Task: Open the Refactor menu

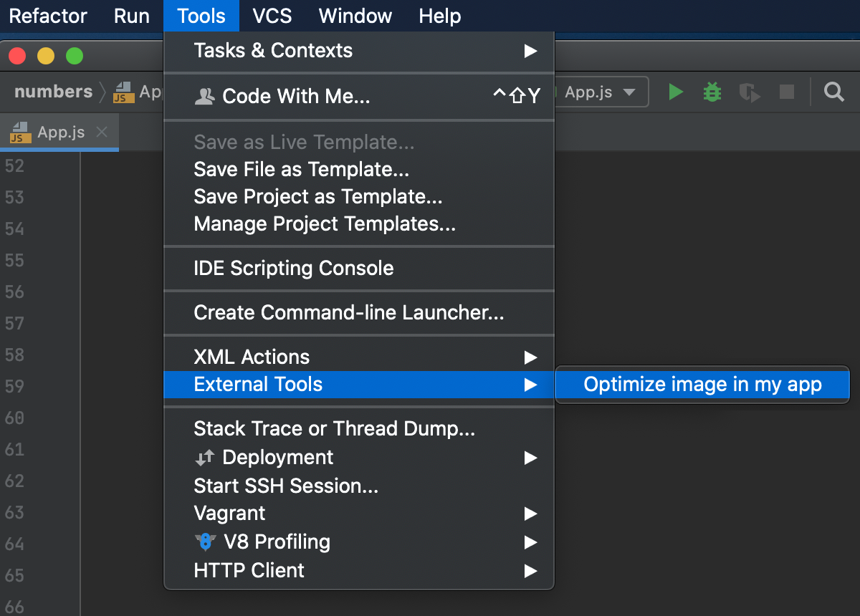Action: [48, 16]
